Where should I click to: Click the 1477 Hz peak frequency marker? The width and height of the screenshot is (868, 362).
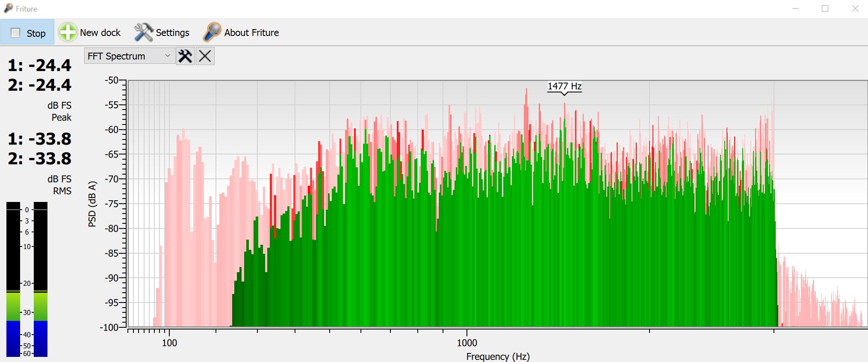pyautogui.click(x=564, y=86)
